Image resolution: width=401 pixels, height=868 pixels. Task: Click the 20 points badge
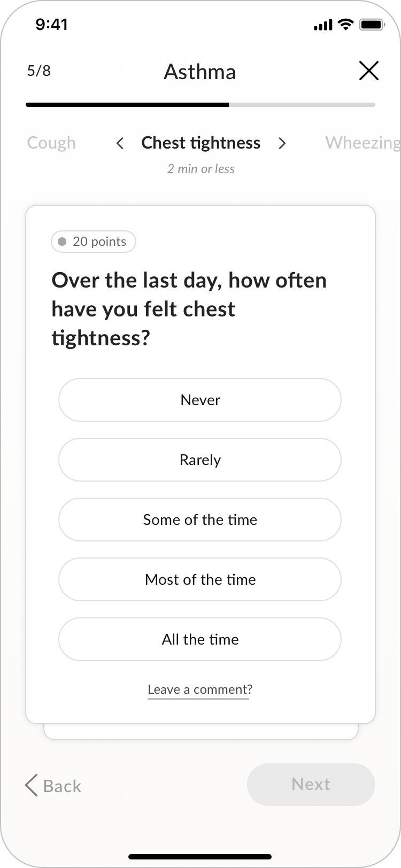(x=93, y=242)
